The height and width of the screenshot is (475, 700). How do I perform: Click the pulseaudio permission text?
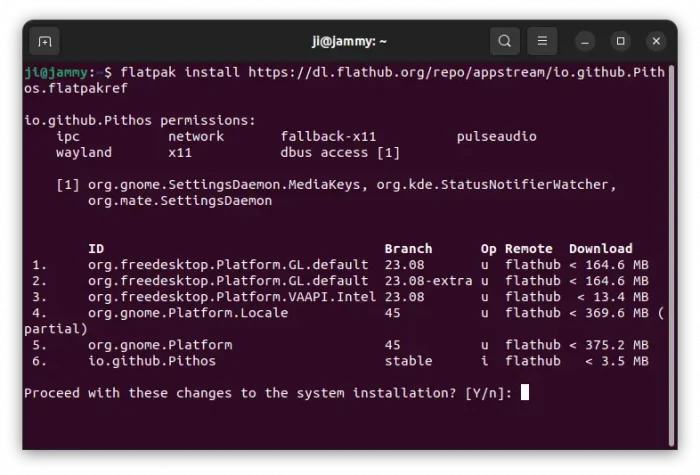(496, 136)
